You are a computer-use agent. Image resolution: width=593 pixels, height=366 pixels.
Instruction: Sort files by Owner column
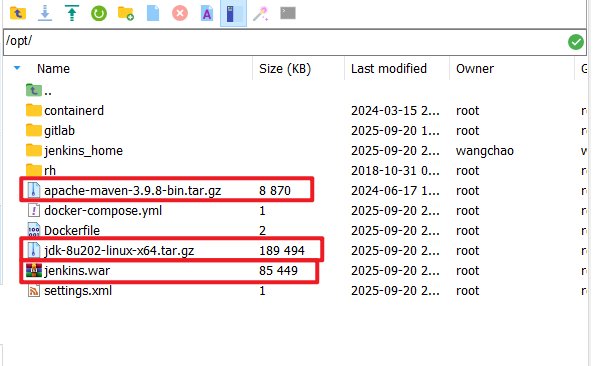[x=475, y=69]
